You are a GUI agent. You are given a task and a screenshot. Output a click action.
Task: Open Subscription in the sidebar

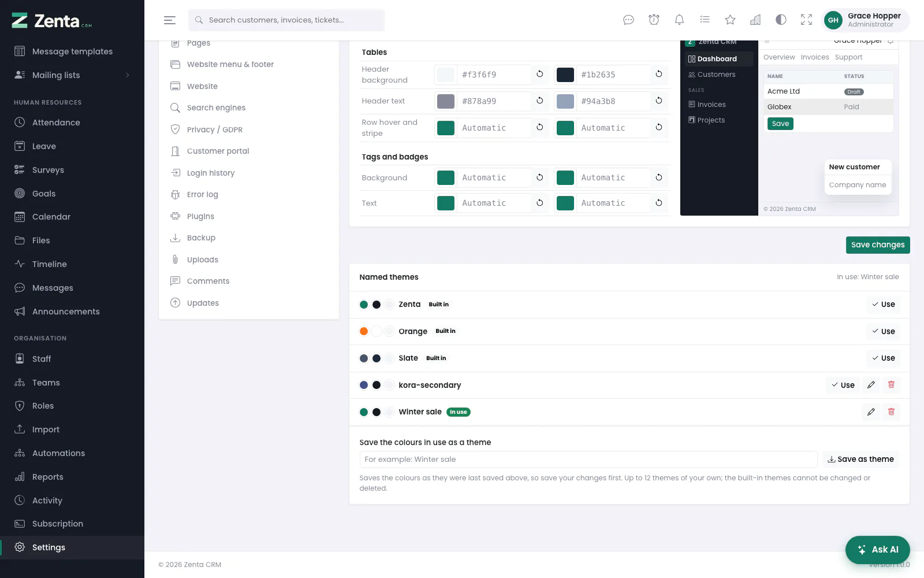pos(72,524)
